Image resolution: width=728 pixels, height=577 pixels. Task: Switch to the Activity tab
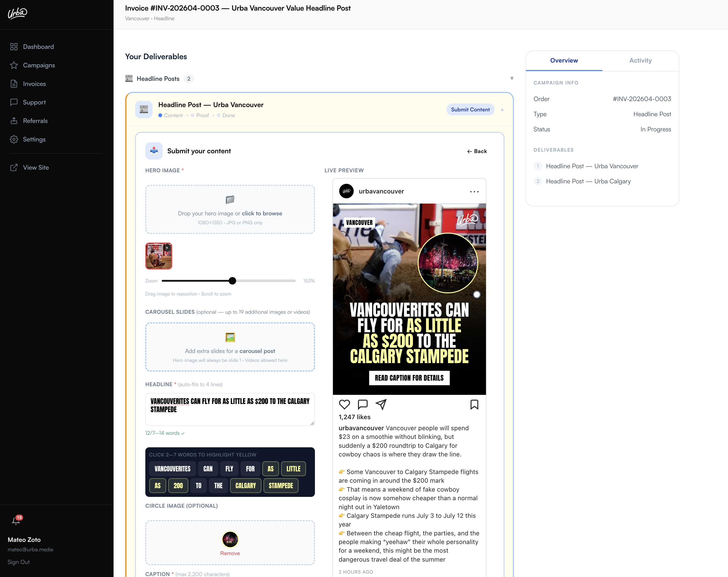(640, 61)
